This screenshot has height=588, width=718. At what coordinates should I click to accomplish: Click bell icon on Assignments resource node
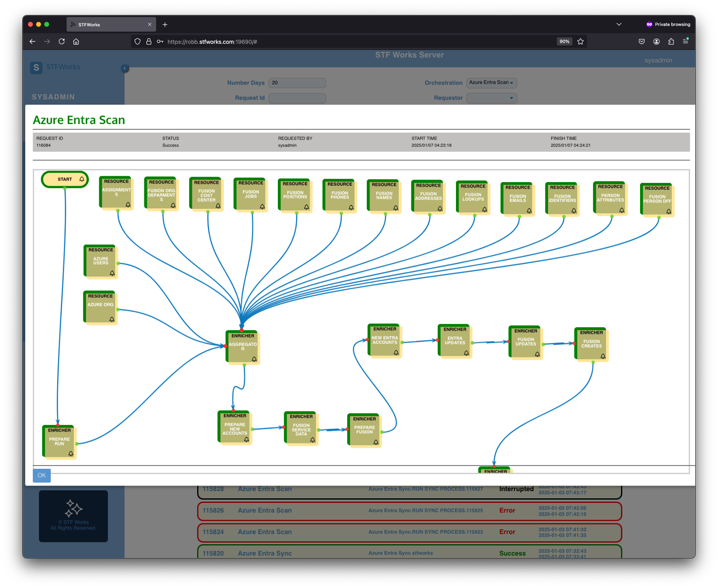pos(128,205)
